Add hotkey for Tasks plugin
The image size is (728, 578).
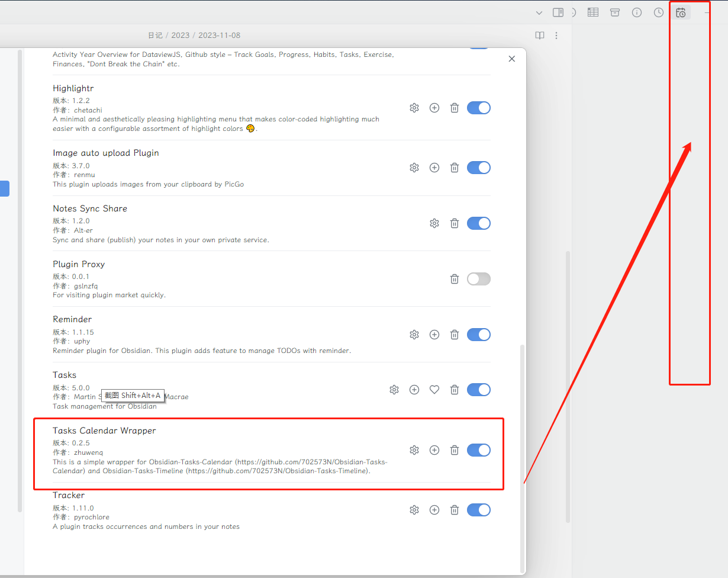[414, 390]
